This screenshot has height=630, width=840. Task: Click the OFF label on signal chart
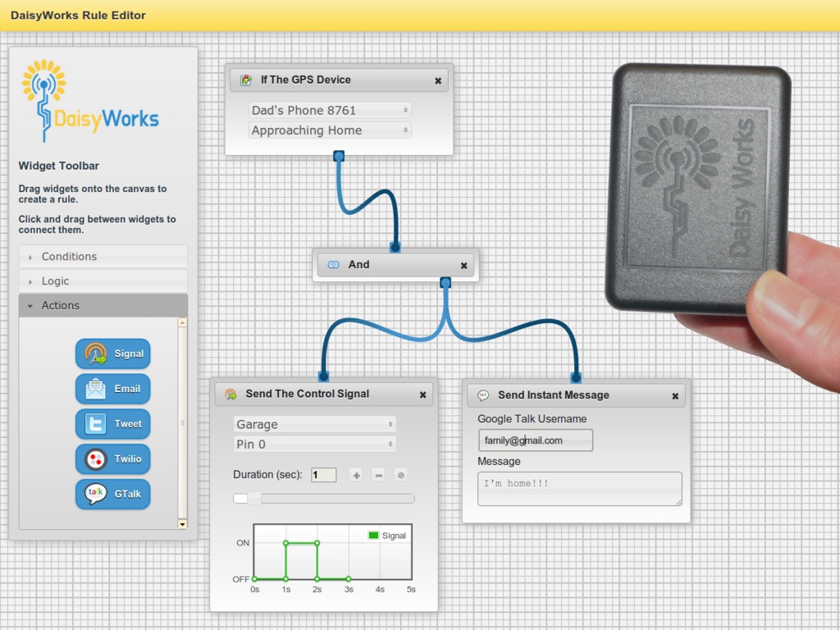[x=241, y=580]
